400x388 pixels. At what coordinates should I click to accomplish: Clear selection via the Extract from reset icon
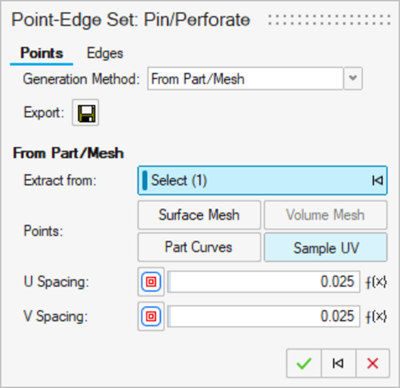point(377,181)
